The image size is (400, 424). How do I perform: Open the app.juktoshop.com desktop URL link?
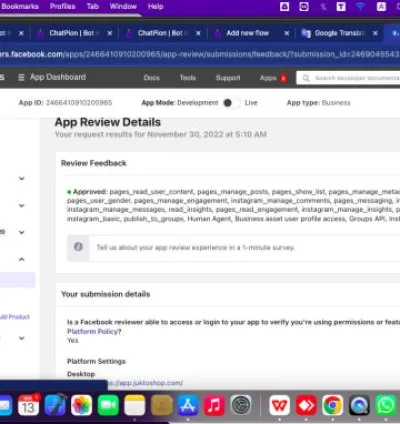pyautogui.click(x=145, y=383)
